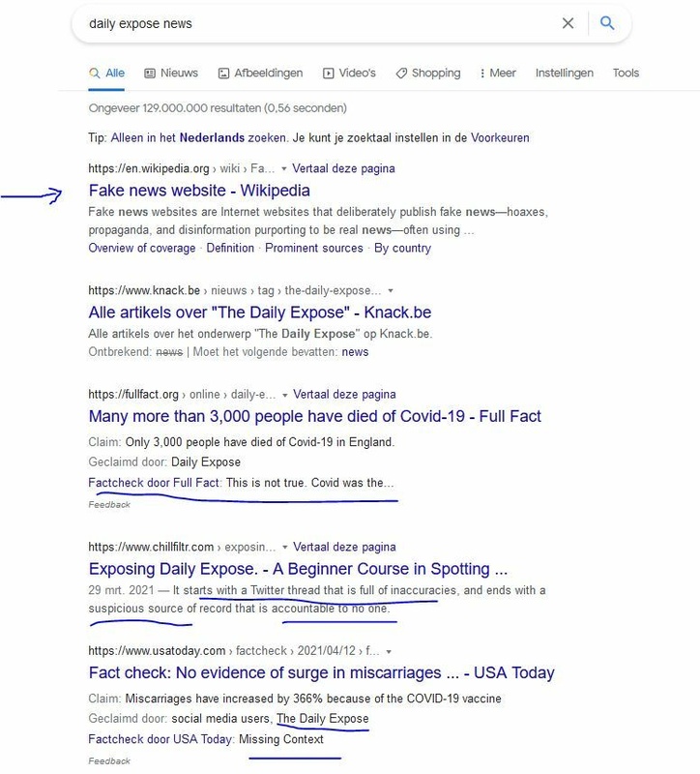This screenshot has width=700, height=774.
Task: Expand dropdown arrow next to the Wikipedia URL
Action: [x=283, y=168]
